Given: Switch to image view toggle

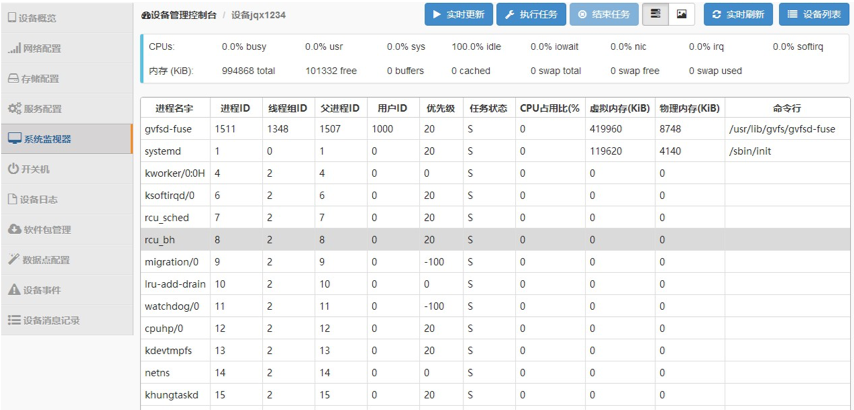Looking at the screenshot, I should [681, 15].
